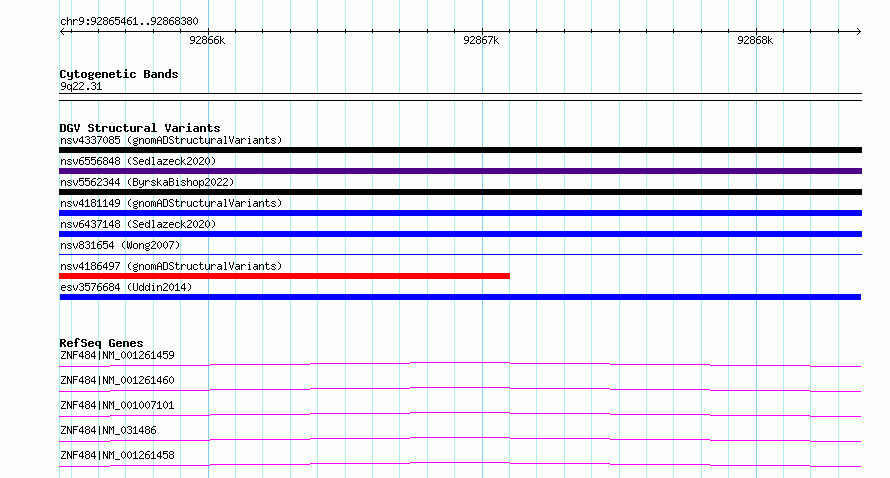Open transcript ZNF484|NM_001261459 label
Screen dimensions: 890x478
pyautogui.click(x=117, y=355)
